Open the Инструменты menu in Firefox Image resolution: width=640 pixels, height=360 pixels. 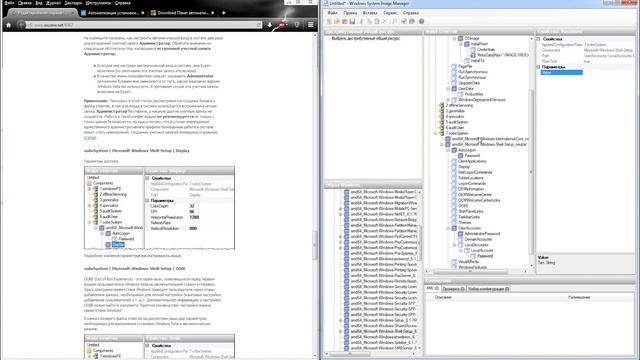click(x=98, y=3)
